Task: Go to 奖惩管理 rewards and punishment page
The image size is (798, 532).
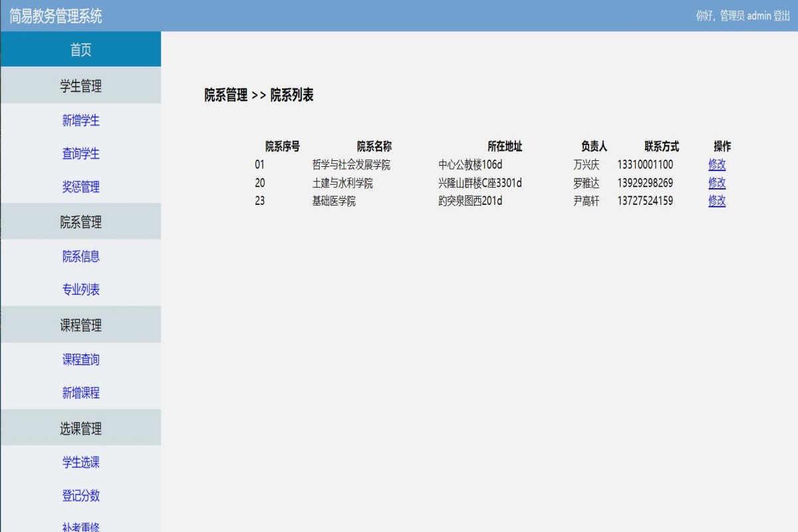Action: click(x=81, y=187)
